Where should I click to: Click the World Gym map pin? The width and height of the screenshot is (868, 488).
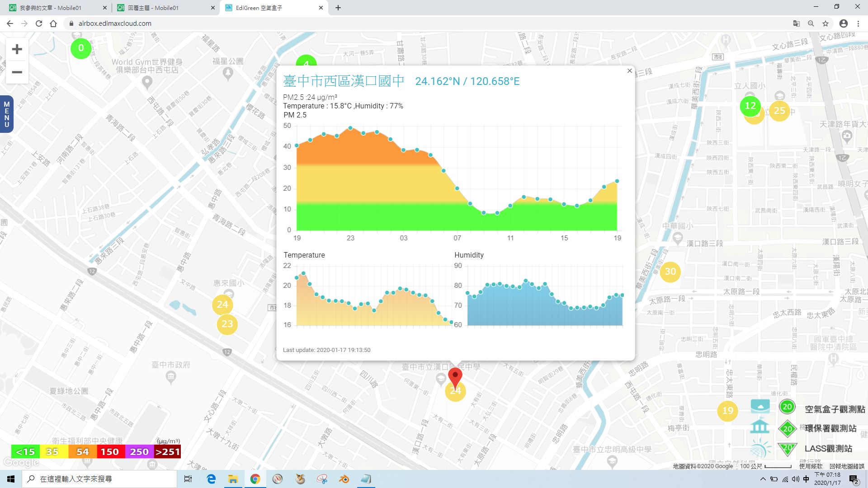click(147, 82)
